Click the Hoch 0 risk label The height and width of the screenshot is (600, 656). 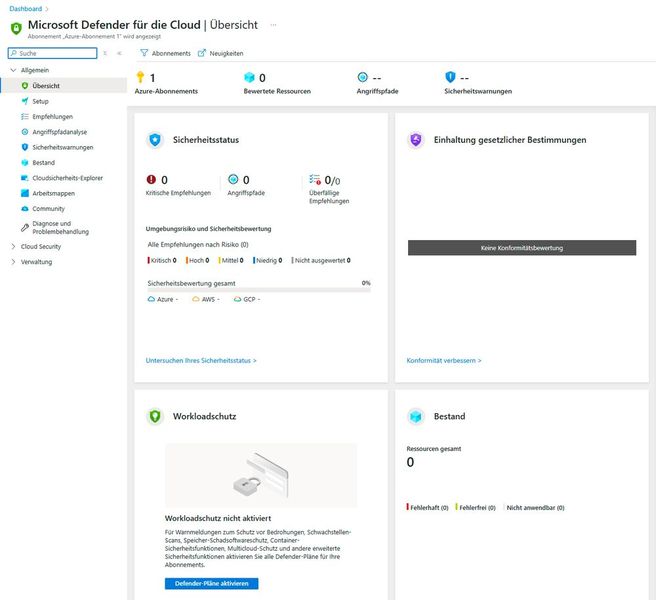198,260
